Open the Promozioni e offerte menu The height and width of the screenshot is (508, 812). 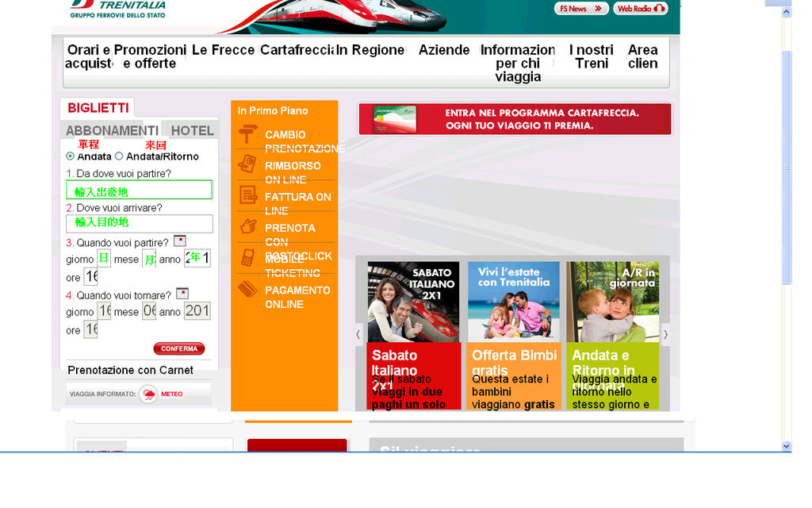tap(150, 56)
